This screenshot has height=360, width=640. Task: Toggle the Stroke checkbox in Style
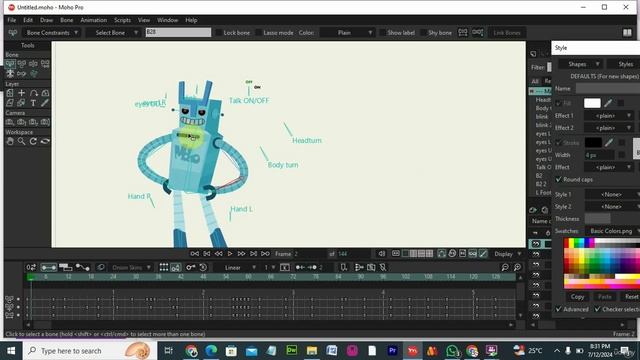coord(558,142)
